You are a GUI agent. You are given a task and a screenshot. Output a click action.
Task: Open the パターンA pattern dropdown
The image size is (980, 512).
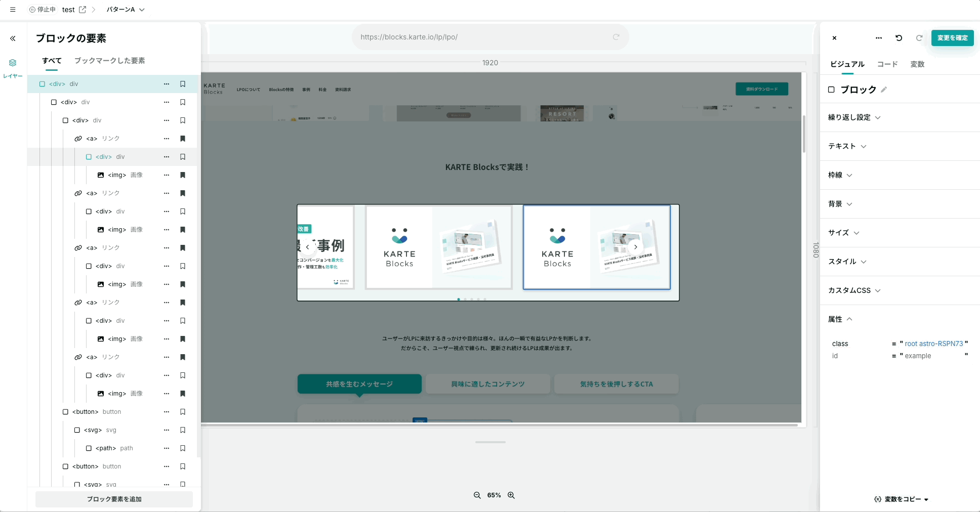(126, 10)
